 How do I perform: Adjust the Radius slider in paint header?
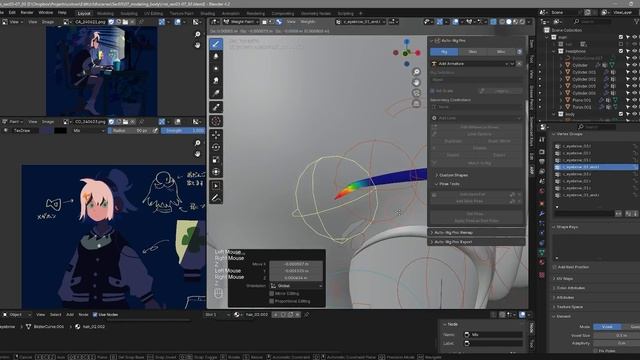pos(130,131)
